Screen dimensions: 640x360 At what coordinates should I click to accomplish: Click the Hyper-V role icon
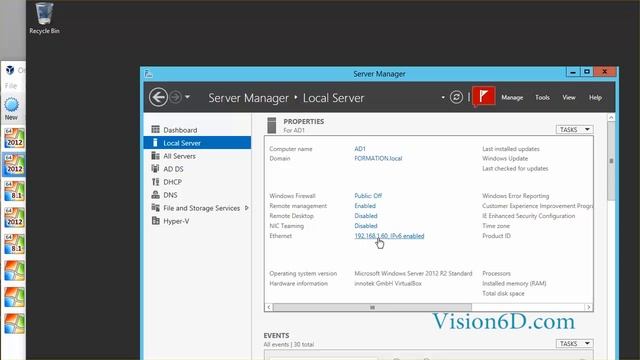pos(156,221)
